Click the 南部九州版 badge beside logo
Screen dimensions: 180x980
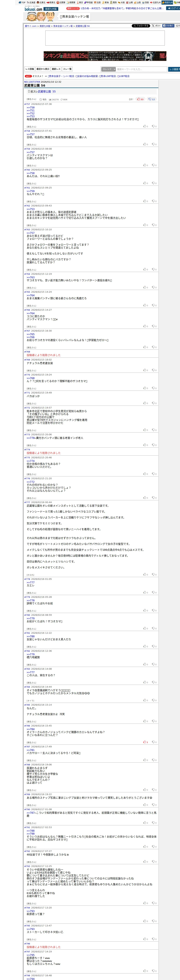(x=51, y=9)
